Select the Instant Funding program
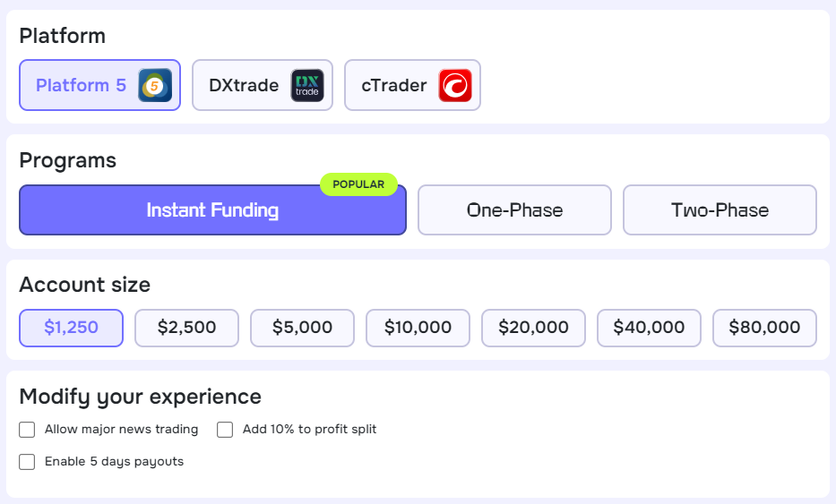Image resolution: width=836 pixels, height=504 pixels. point(212,210)
